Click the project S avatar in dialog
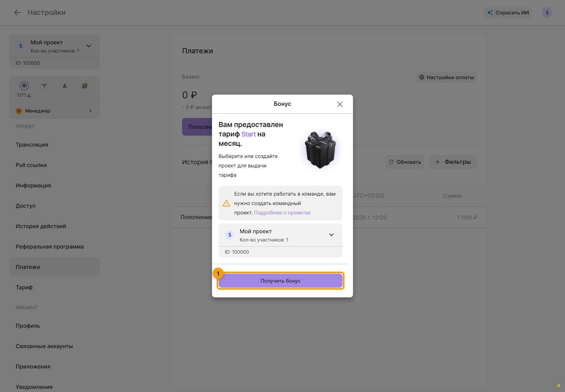 pyautogui.click(x=230, y=235)
